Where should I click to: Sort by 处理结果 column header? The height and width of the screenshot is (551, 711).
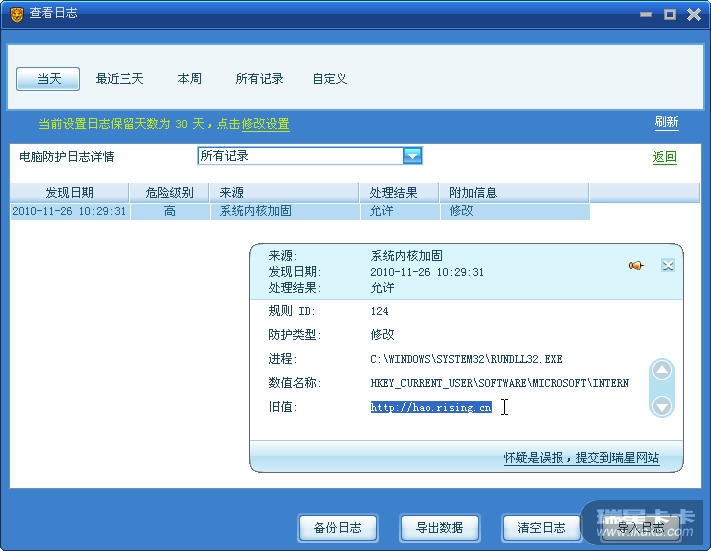pos(399,193)
